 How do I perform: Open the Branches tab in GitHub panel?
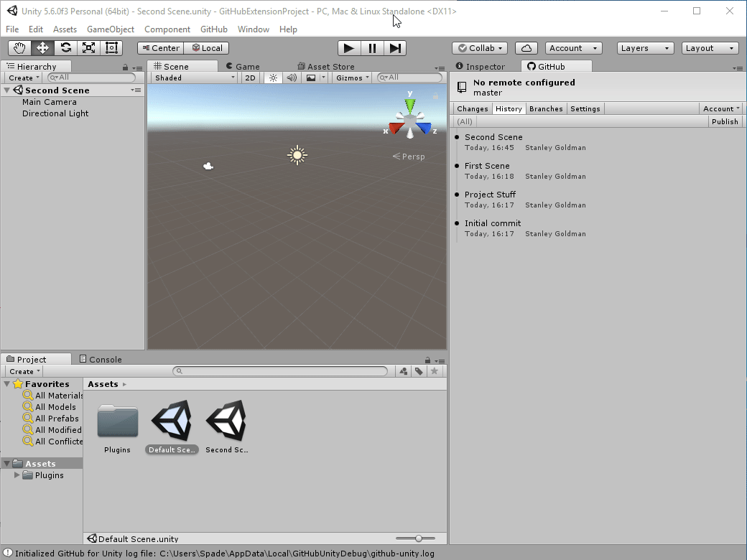click(x=546, y=108)
